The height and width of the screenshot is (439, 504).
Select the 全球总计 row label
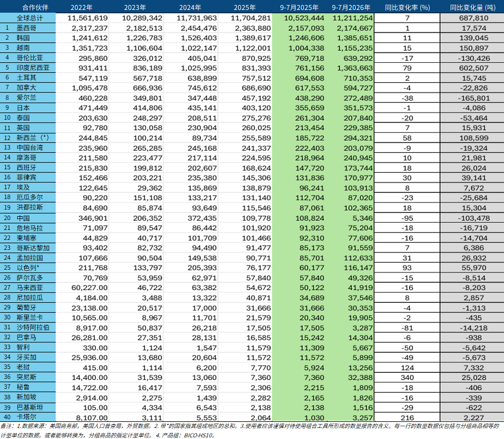(x=30, y=18)
